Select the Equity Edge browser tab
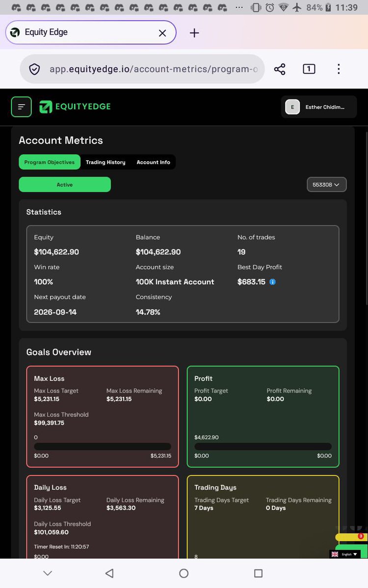 coord(91,32)
